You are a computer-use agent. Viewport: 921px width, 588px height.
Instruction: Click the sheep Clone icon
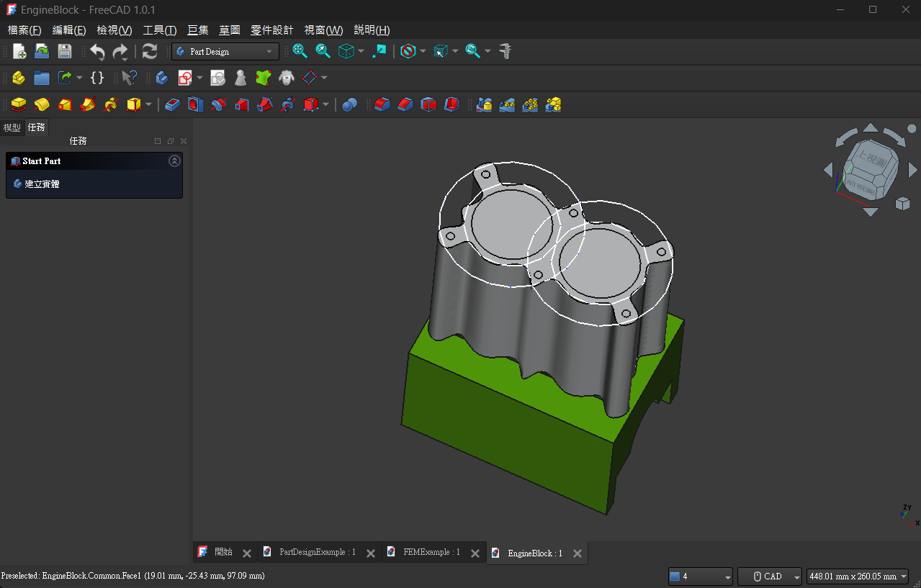287,78
